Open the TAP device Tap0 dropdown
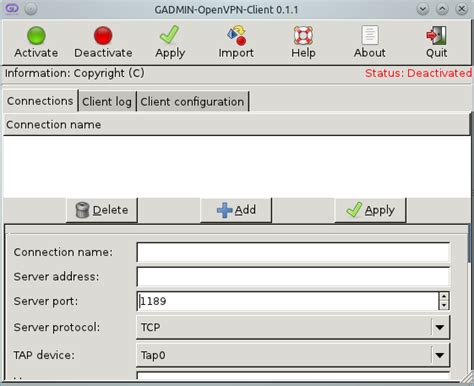Image resolution: width=474 pixels, height=386 pixels. pyautogui.click(x=293, y=355)
